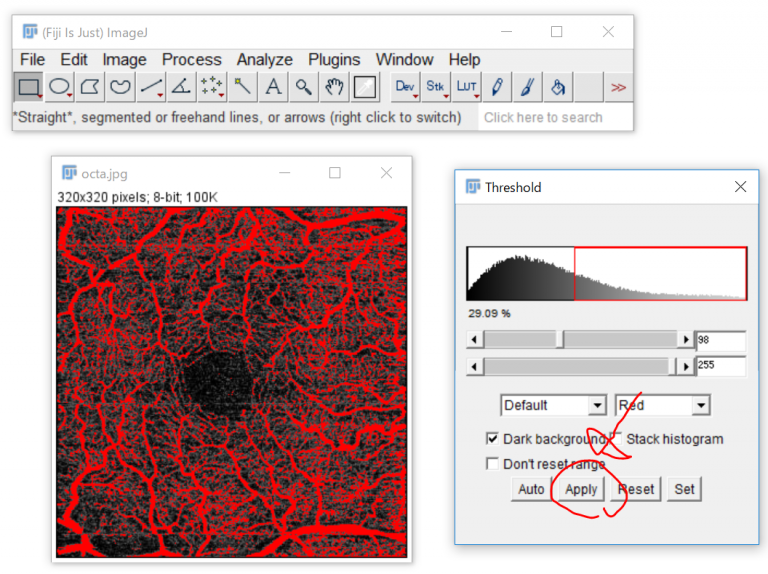Open the Stk stacks menu tool
768x574 pixels.
pyautogui.click(x=435, y=87)
